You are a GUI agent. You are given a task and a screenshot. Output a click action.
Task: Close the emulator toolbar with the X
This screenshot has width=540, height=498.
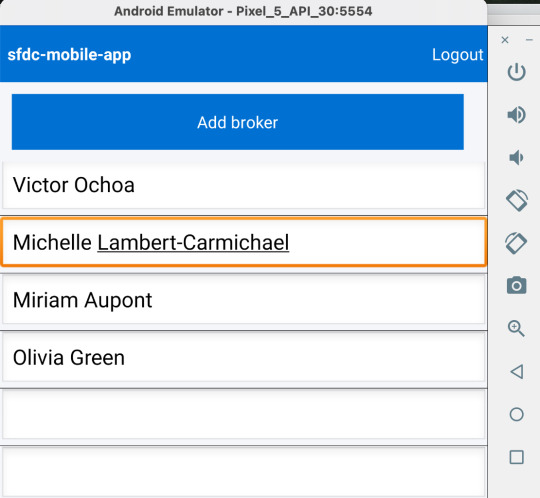(x=505, y=40)
